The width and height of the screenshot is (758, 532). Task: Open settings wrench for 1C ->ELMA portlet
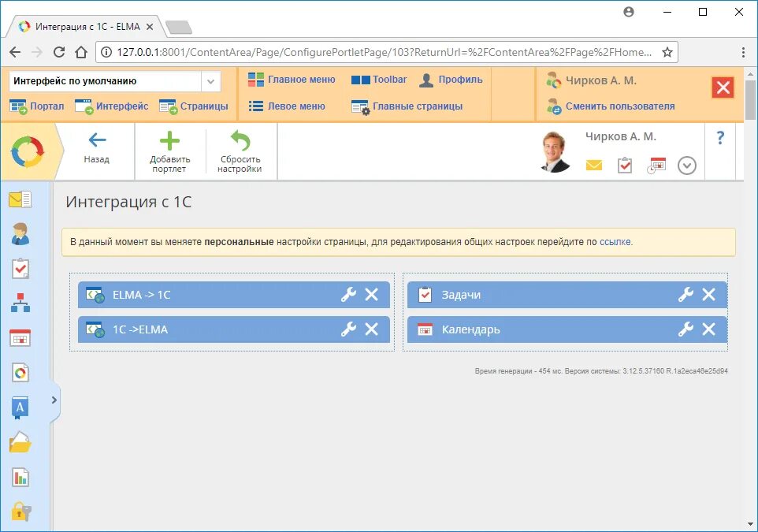348,329
